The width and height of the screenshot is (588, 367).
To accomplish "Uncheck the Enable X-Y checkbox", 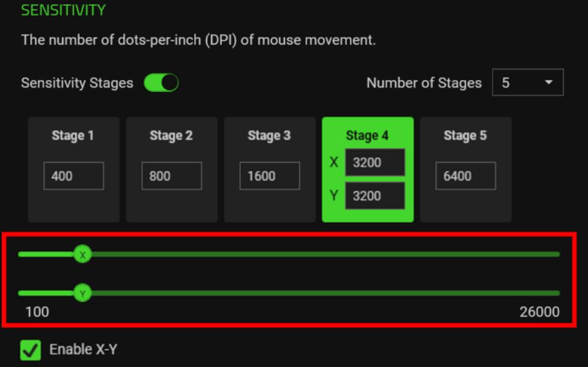I will [31, 350].
